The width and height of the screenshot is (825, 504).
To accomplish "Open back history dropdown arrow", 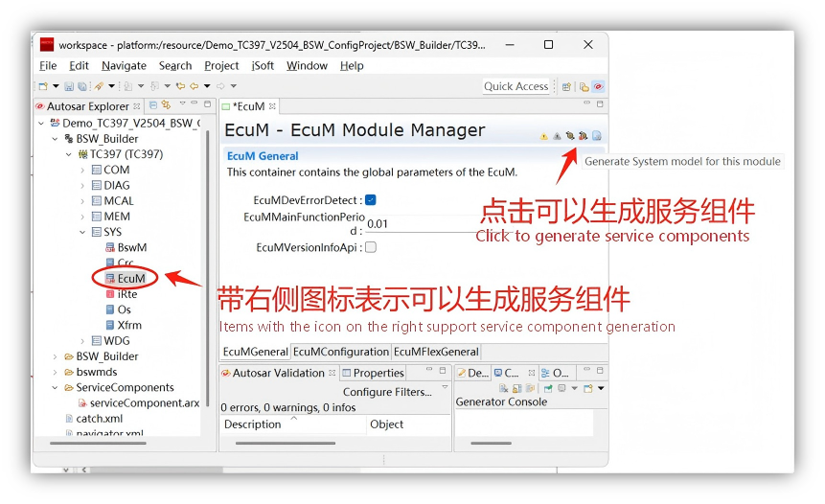I will pyautogui.click(x=207, y=86).
